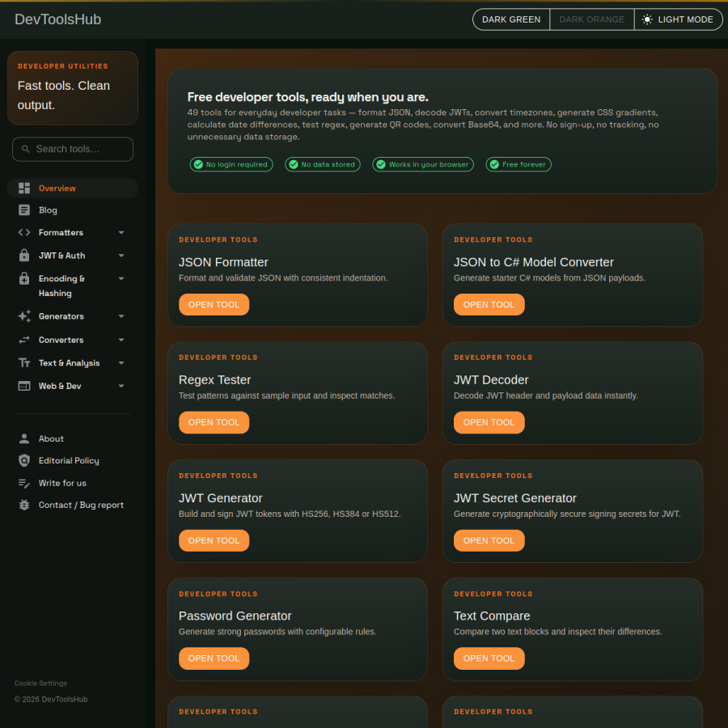Expand the JWT & Auth dropdown arrow
The height and width of the screenshot is (728, 728).
click(x=121, y=256)
